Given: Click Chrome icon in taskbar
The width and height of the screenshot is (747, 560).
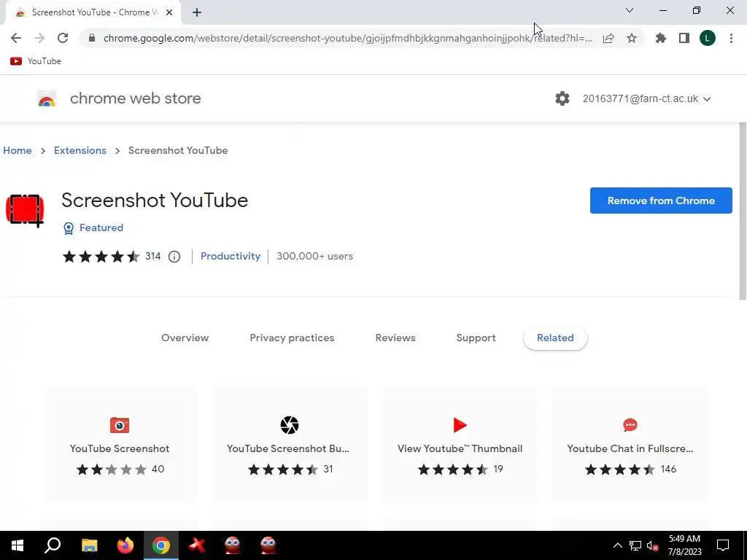Looking at the screenshot, I should pyautogui.click(x=161, y=545).
